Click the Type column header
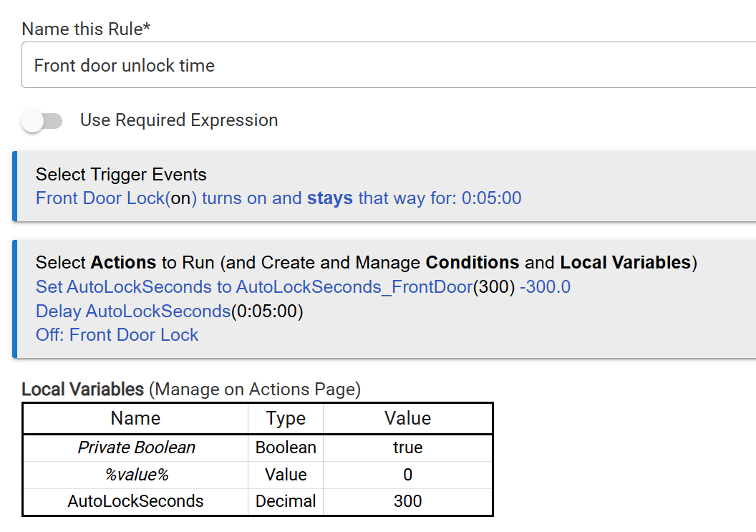Image resolution: width=756 pixels, height=532 pixels. [286, 418]
